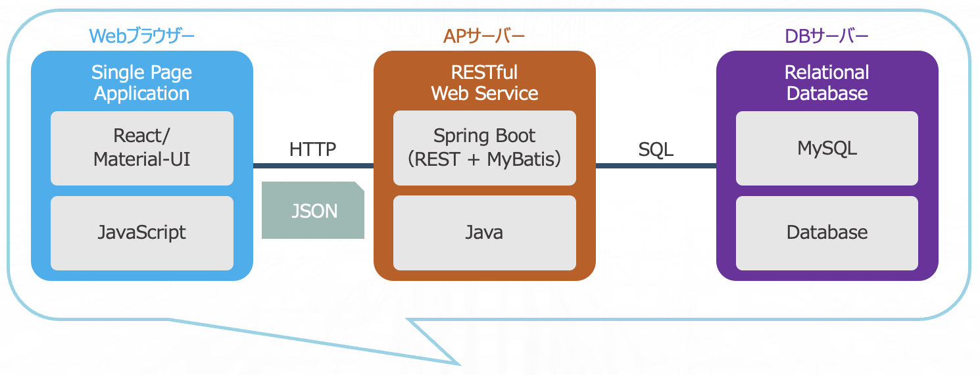Select the Java box
Screen dimensions: 980x375
[485, 233]
